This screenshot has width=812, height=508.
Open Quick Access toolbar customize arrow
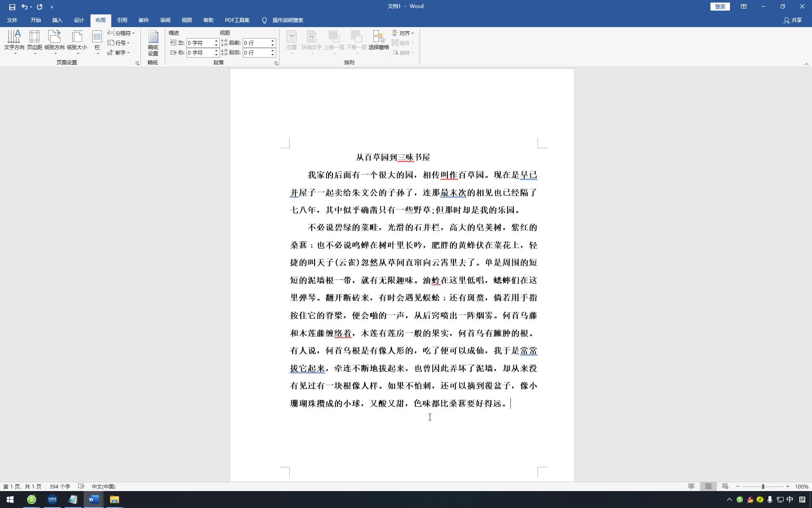pos(52,7)
